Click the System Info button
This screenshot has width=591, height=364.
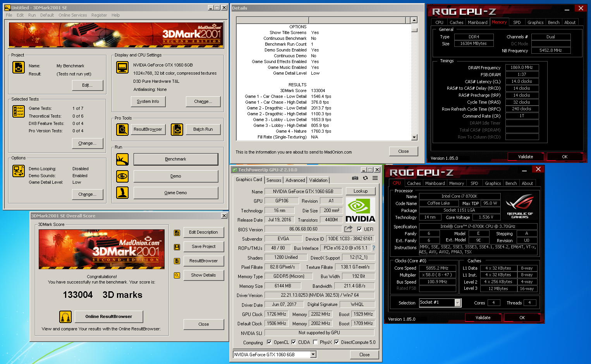pyautogui.click(x=148, y=101)
